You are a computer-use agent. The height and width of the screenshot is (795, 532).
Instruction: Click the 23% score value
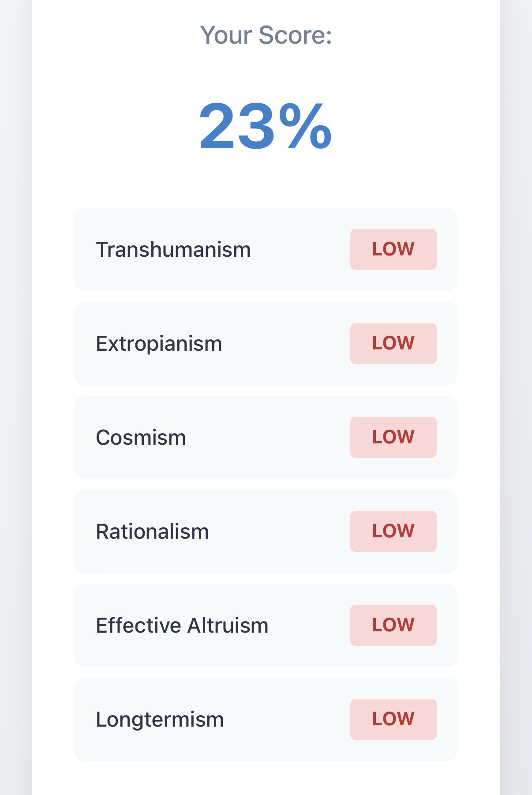tap(265, 127)
